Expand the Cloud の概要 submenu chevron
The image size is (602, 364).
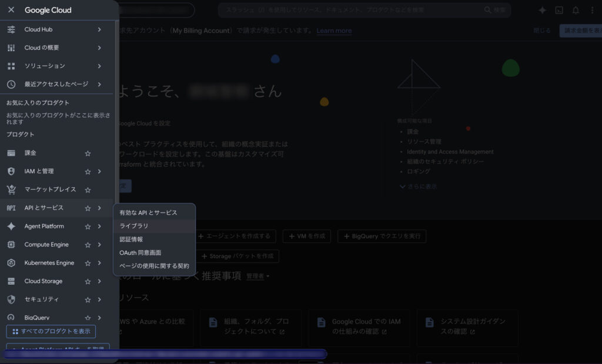coord(99,48)
